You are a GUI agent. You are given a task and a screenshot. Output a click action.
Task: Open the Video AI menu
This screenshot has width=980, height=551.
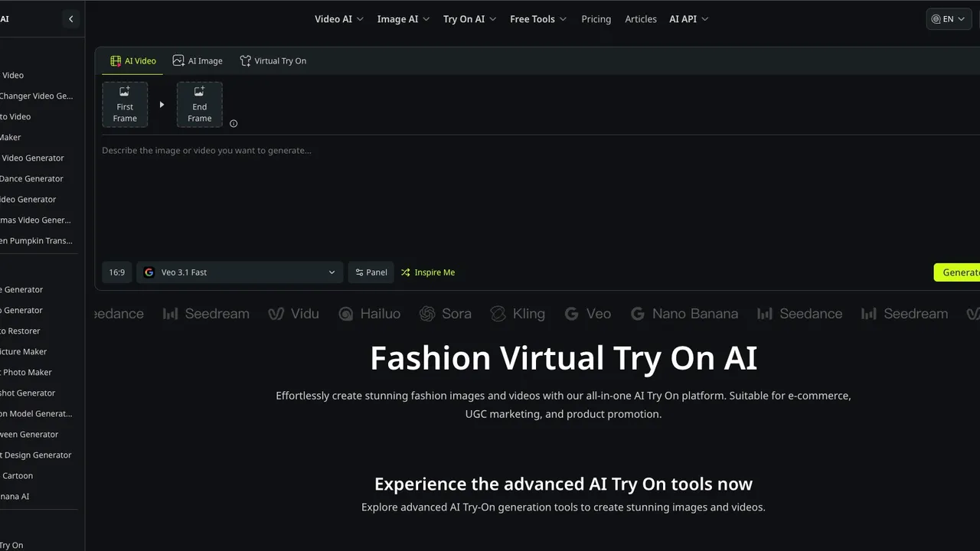click(339, 19)
